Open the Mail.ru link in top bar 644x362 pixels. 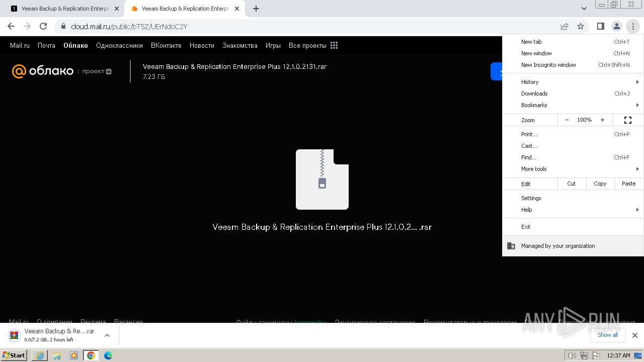coord(20,45)
